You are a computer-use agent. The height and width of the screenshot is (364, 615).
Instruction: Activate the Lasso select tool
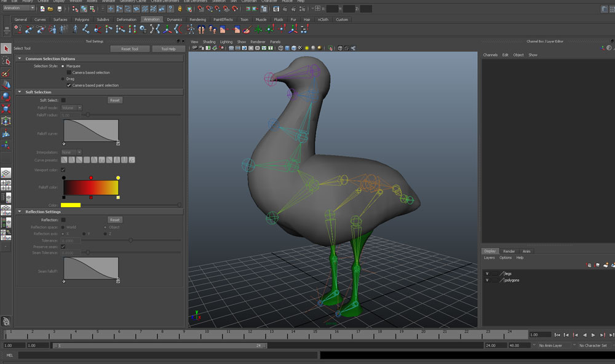pos(6,61)
